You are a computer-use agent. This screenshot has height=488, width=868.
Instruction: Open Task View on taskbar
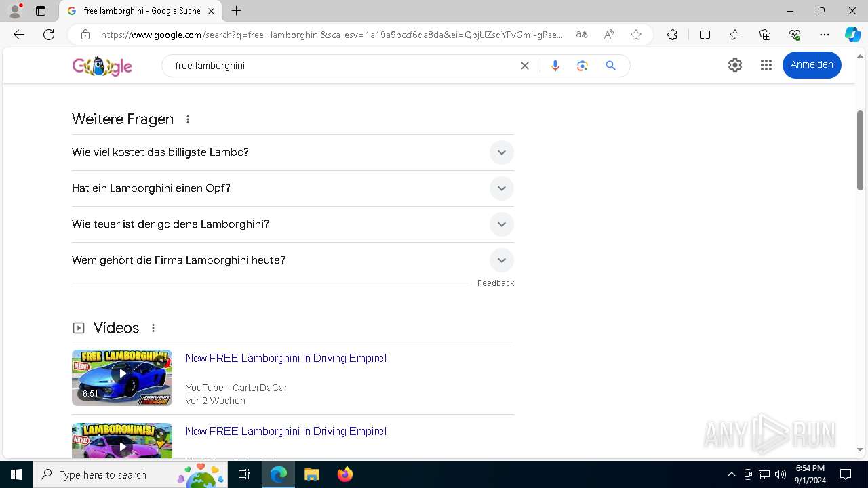coord(245,474)
